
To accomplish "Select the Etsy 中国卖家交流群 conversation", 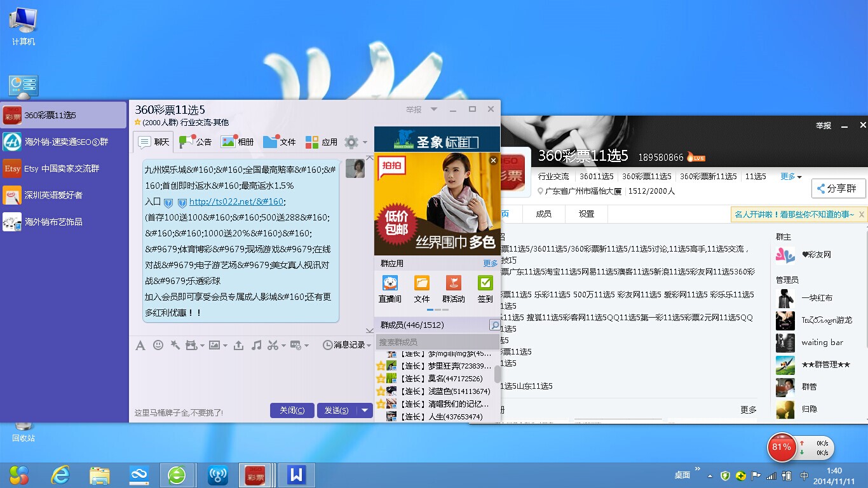I will (x=62, y=168).
